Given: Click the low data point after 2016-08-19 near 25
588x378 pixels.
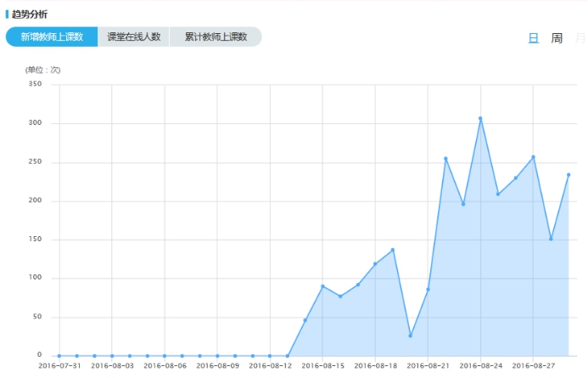Looking at the screenshot, I should point(411,336).
